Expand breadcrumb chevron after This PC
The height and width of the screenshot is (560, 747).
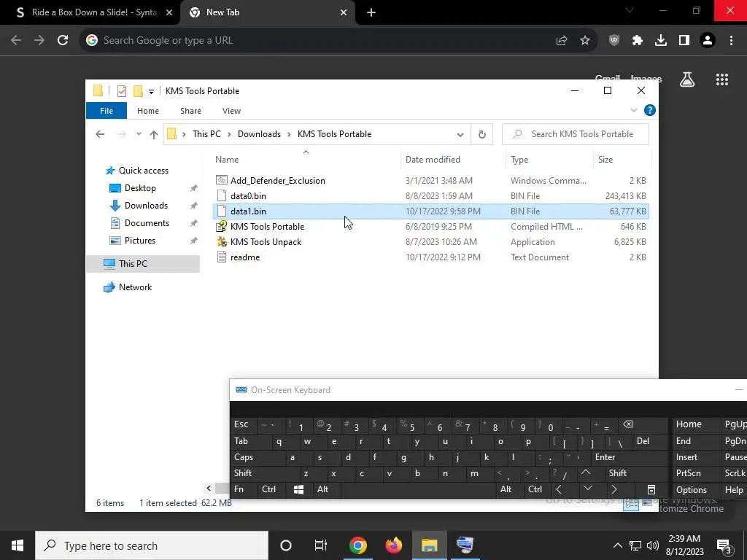click(x=229, y=134)
